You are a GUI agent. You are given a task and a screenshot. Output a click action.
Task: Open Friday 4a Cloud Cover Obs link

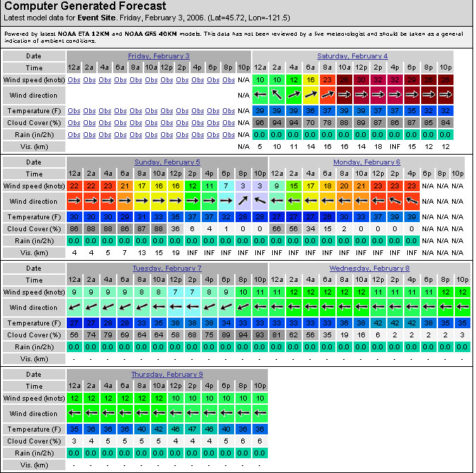coord(105,123)
